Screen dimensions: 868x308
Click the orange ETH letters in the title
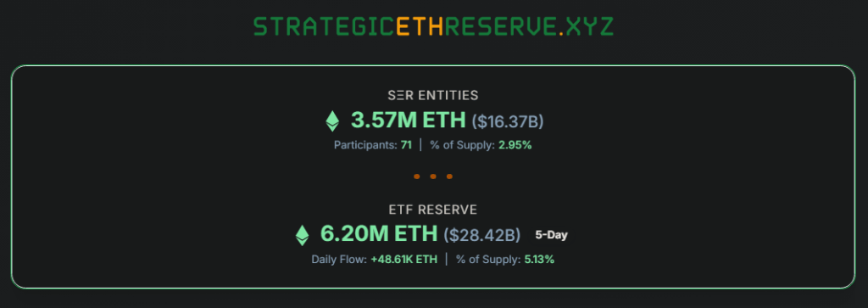tap(420, 26)
